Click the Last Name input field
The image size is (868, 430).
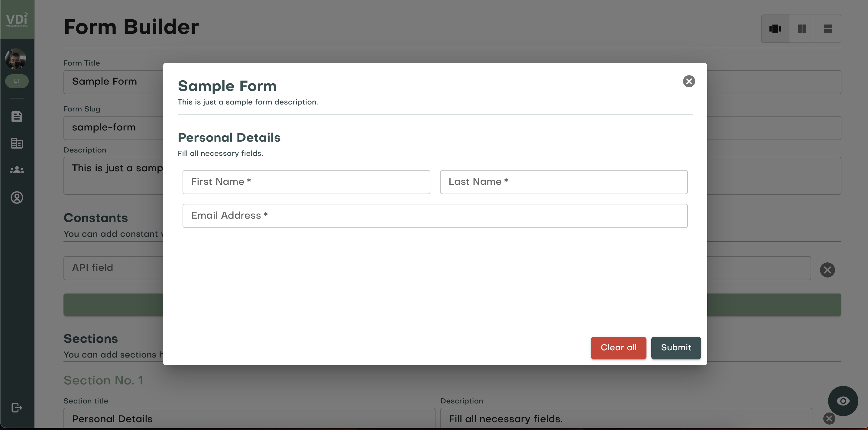pyautogui.click(x=563, y=182)
